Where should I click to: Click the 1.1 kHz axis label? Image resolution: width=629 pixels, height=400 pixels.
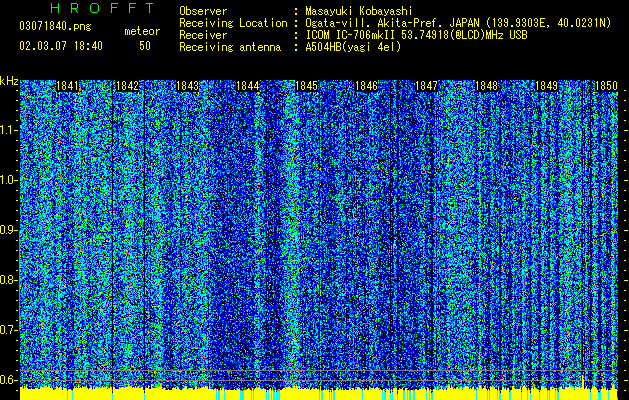click(x=9, y=130)
